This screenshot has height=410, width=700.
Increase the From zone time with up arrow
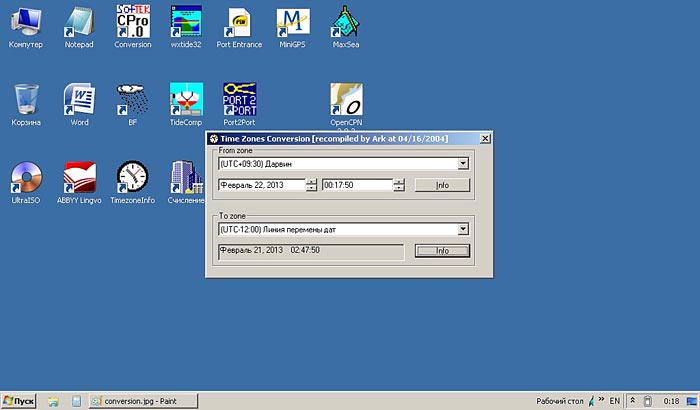click(x=399, y=182)
